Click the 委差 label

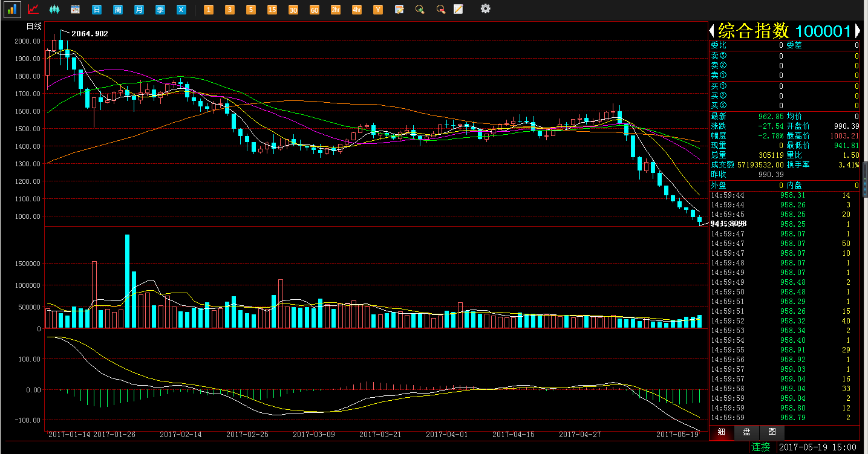coord(794,45)
